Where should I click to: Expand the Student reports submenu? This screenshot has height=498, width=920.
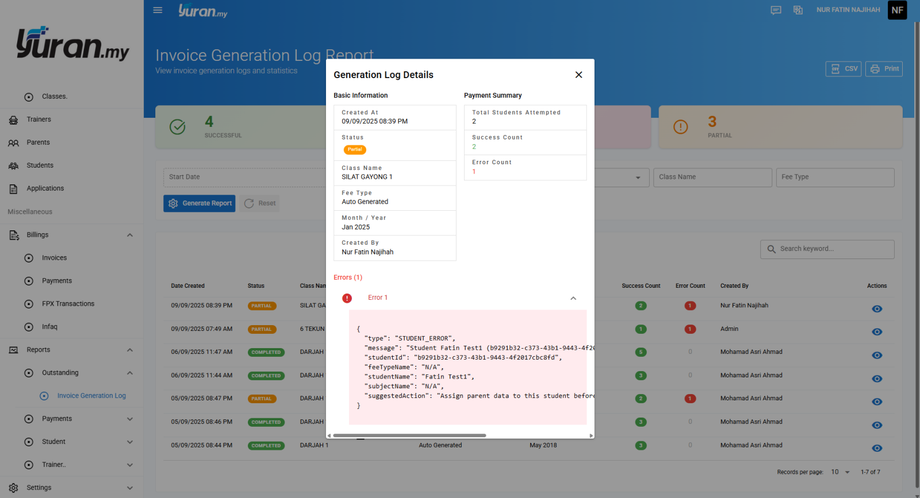pos(130,442)
